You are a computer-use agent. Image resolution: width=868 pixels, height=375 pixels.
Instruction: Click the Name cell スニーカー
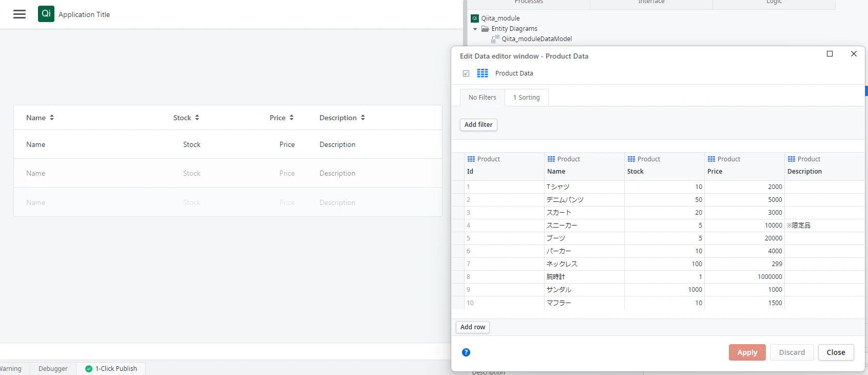tap(584, 226)
